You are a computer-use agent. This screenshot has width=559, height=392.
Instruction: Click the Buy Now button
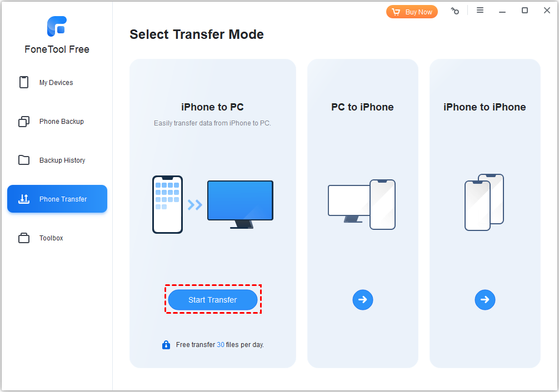tap(412, 12)
